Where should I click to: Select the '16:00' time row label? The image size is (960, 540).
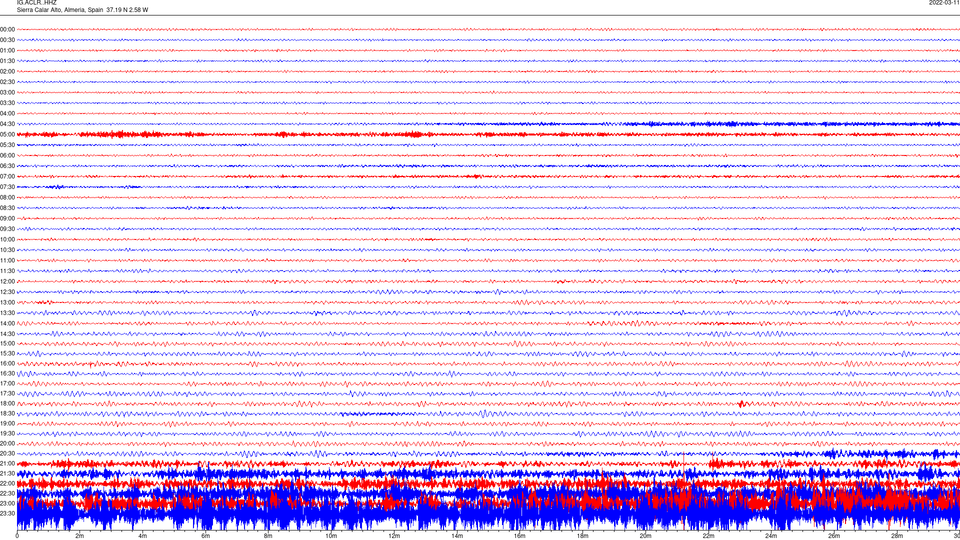[7, 364]
